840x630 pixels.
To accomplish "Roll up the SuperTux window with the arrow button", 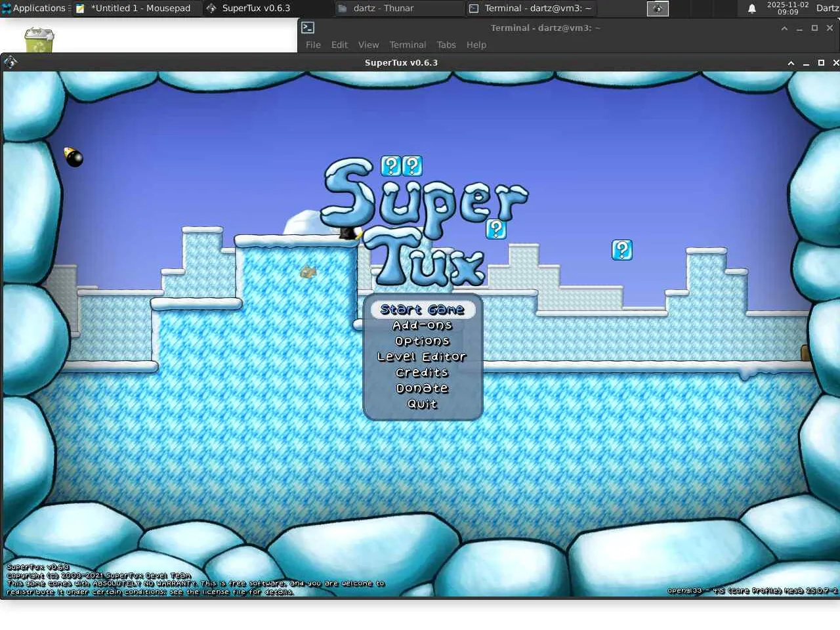I will coord(791,63).
